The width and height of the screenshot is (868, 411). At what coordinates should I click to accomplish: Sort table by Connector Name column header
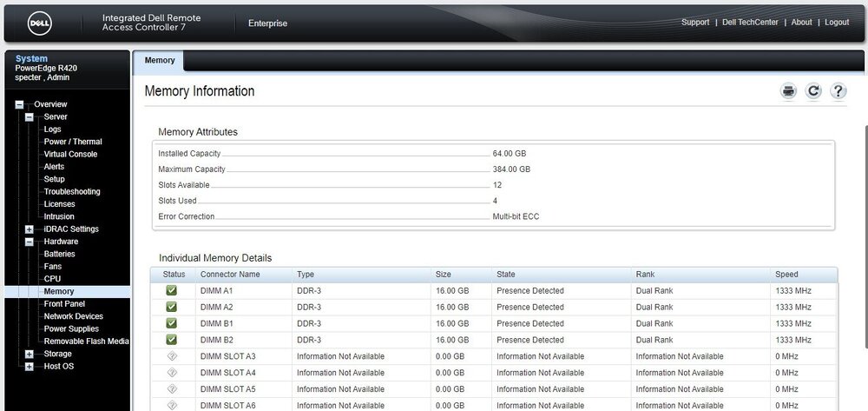tap(230, 275)
